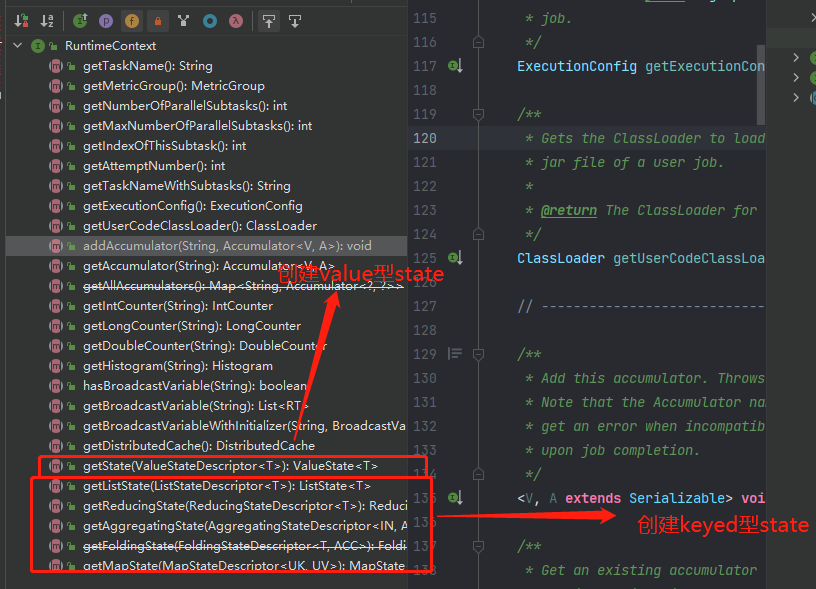The width and height of the screenshot is (816, 589).
Task: Click implemented-method gutter icon on line 117
Action: click(x=455, y=66)
